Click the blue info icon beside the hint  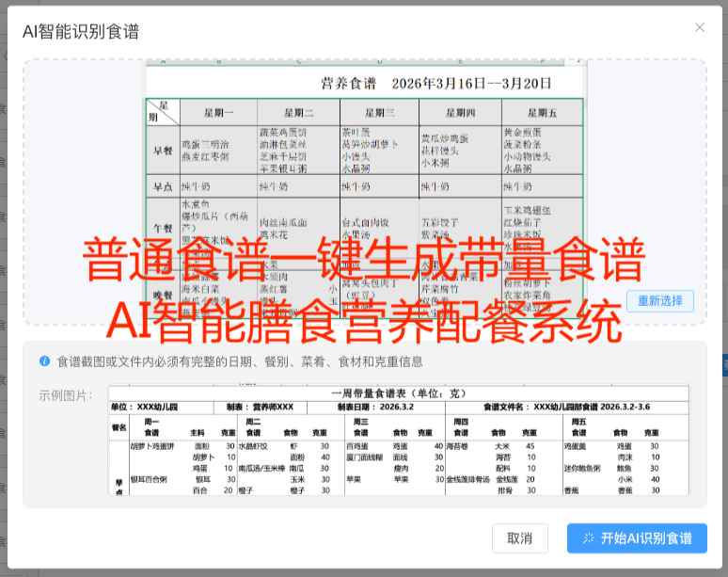[x=44, y=361]
